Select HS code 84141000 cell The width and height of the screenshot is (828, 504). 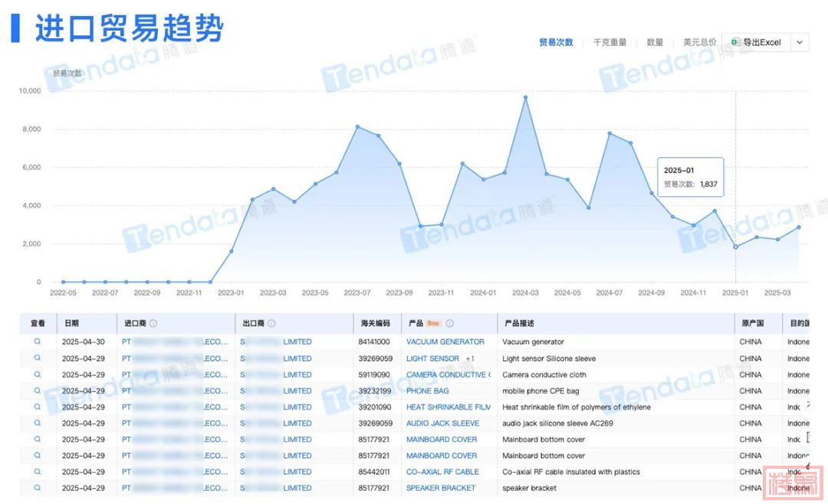click(x=374, y=342)
